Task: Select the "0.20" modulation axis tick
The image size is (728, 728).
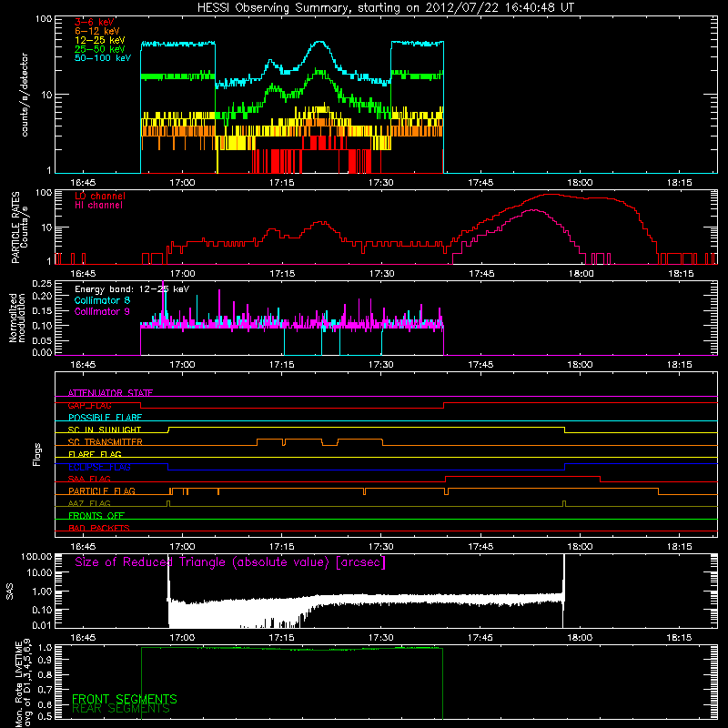Action: point(42,296)
